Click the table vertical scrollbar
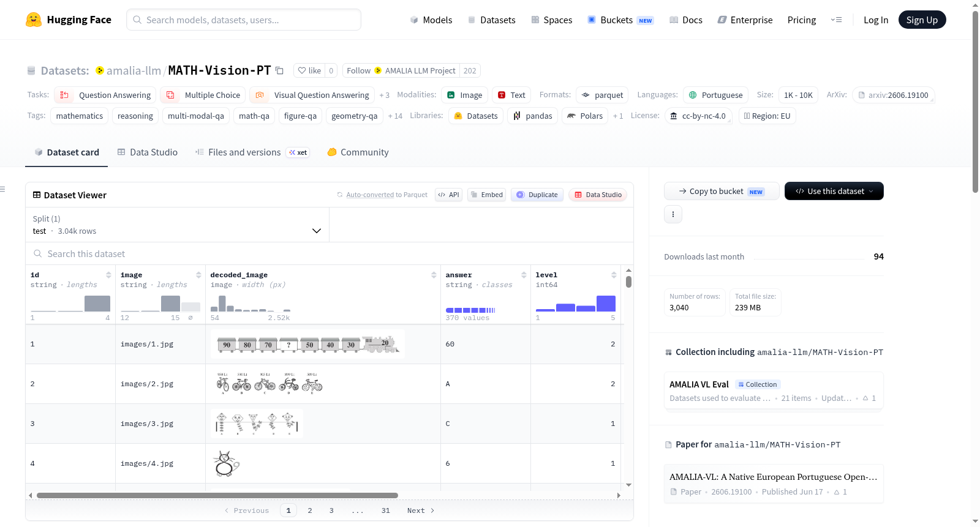This screenshot has width=980, height=527. [628, 282]
